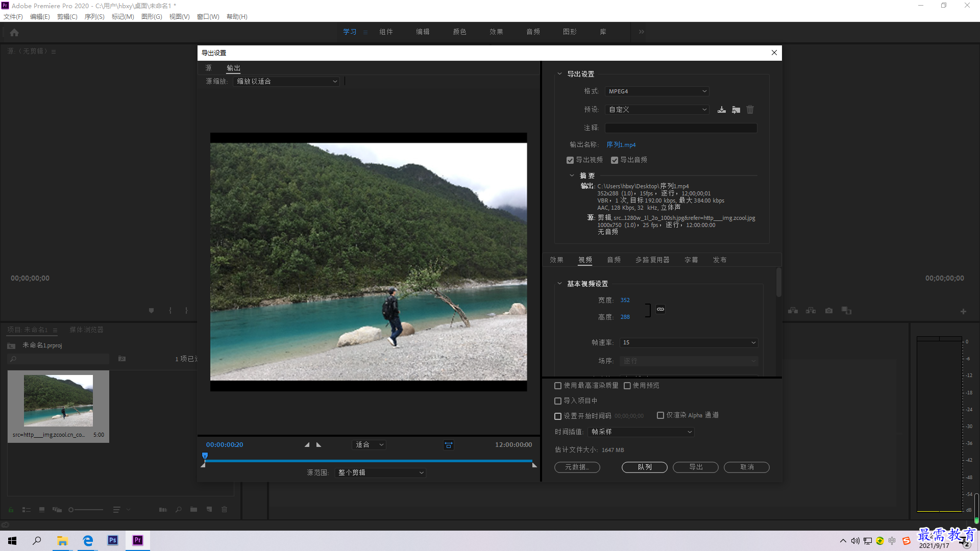Show more workspaces double-arrow
This screenshot has height=551, width=980.
642,32
